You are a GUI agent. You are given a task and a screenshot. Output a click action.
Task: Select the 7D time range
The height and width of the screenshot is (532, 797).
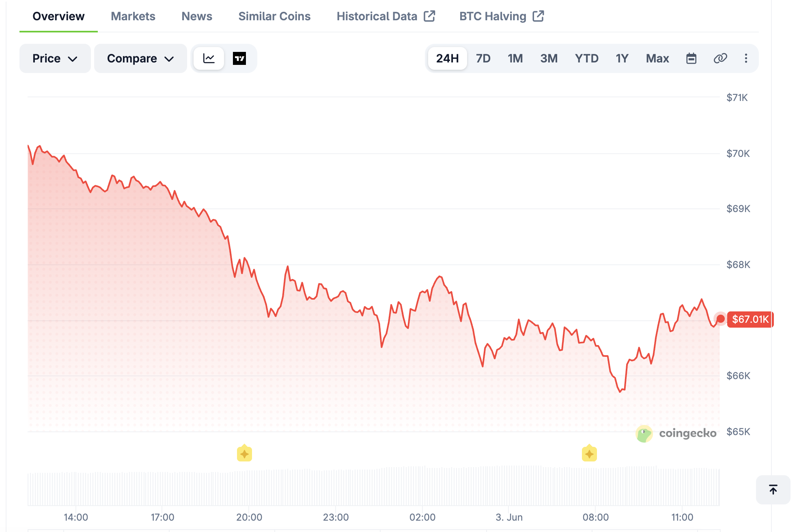pos(483,58)
